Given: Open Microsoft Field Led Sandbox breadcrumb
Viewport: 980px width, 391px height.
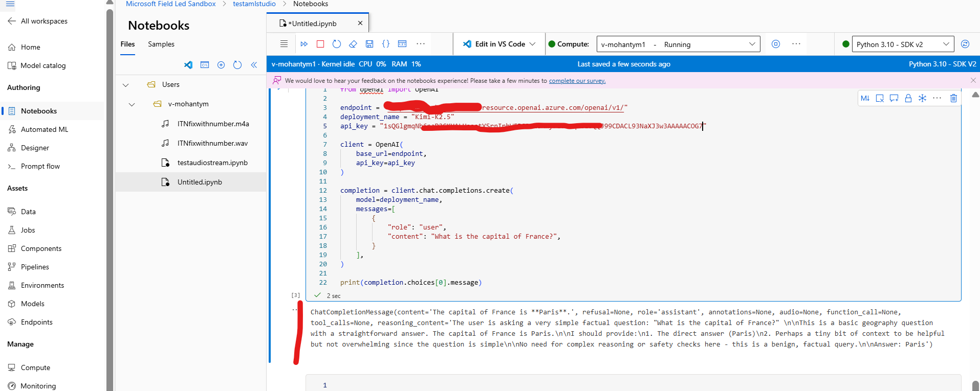Looking at the screenshot, I should 171,4.
